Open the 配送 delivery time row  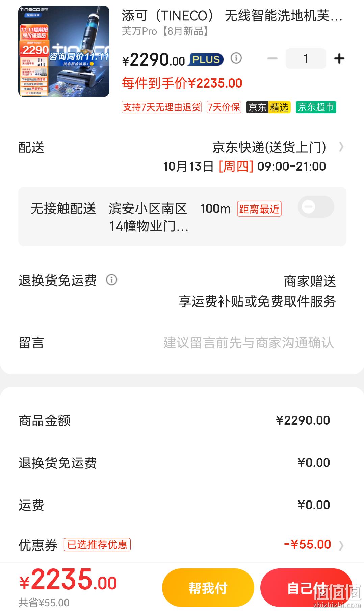pos(182,156)
